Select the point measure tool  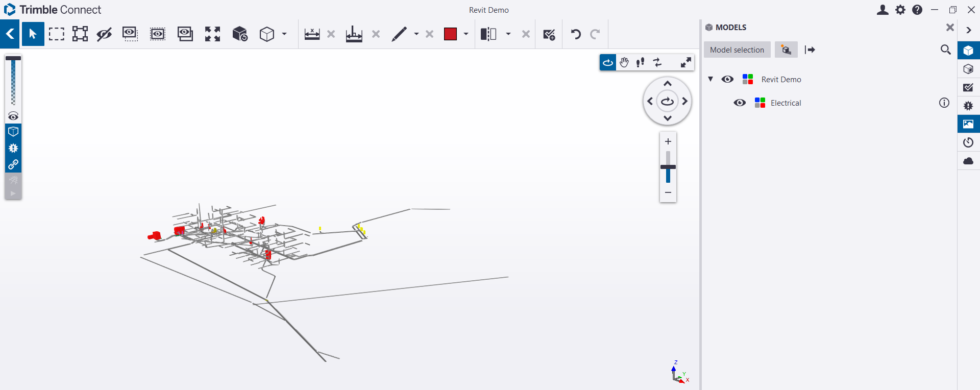tap(354, 34)
